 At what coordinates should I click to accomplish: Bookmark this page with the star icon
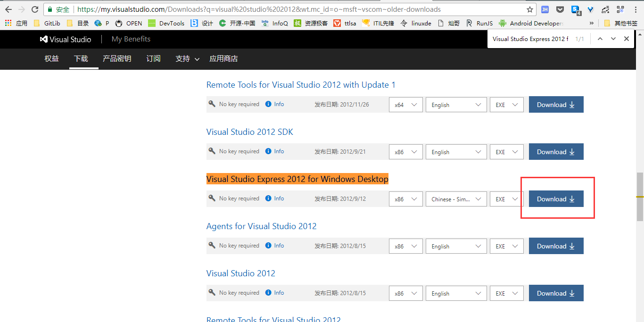tap(530, 9)
